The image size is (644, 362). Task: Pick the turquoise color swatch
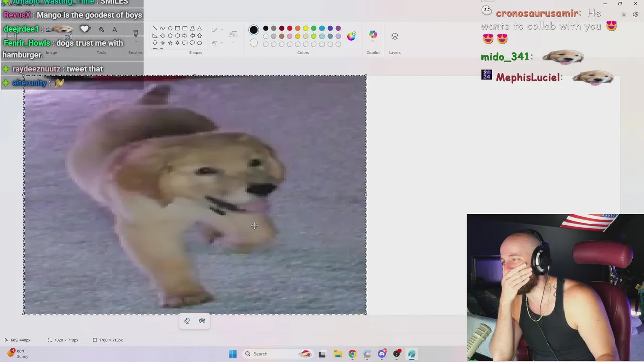322,28
